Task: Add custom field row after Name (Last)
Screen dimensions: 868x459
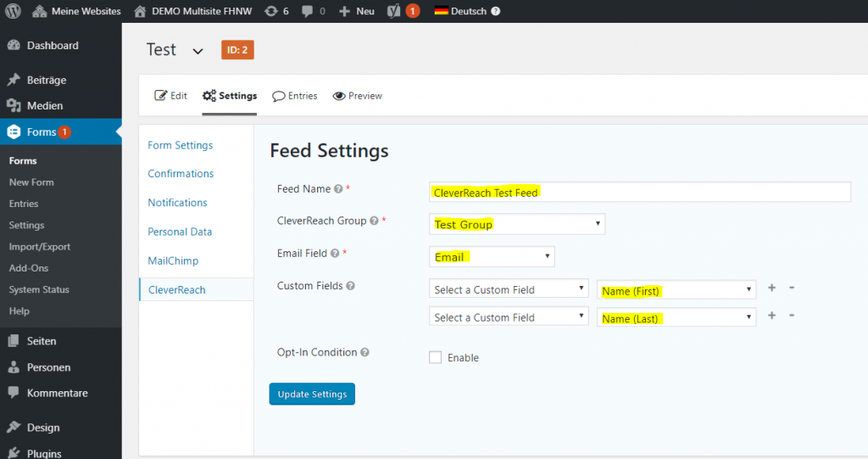Action: point(771,316)
